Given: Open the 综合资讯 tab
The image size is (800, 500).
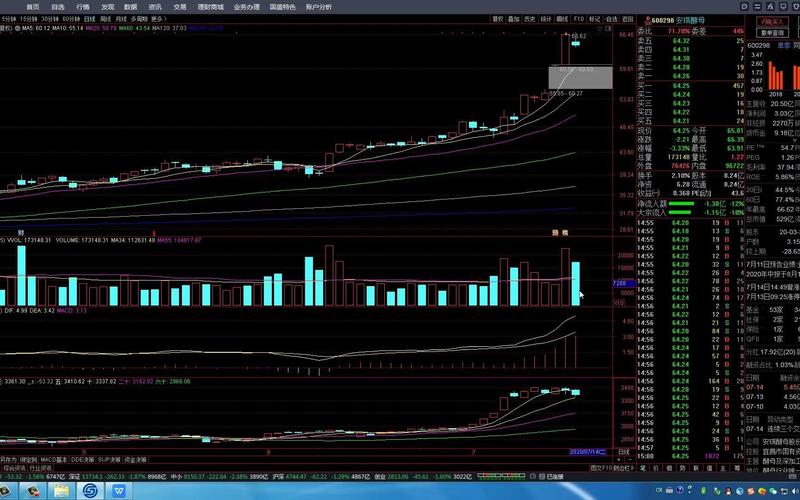Looking at the screenshot, I should click(x=14, y=468).
